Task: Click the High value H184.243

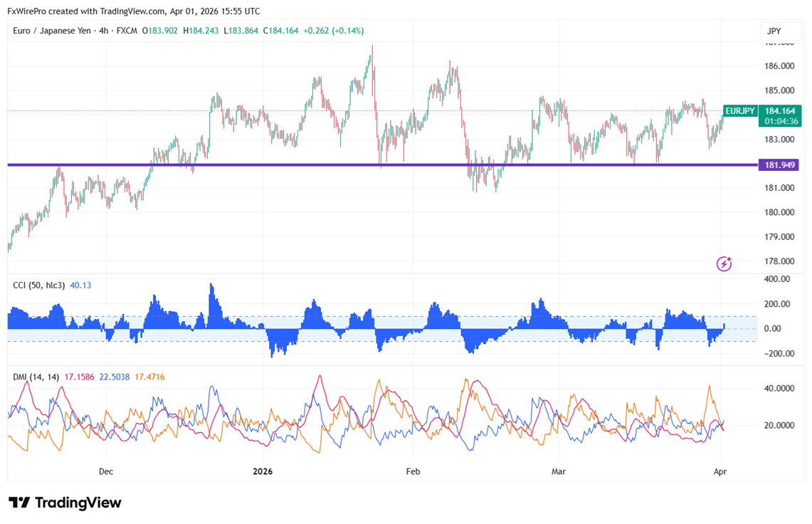Action: pos(201,31)
